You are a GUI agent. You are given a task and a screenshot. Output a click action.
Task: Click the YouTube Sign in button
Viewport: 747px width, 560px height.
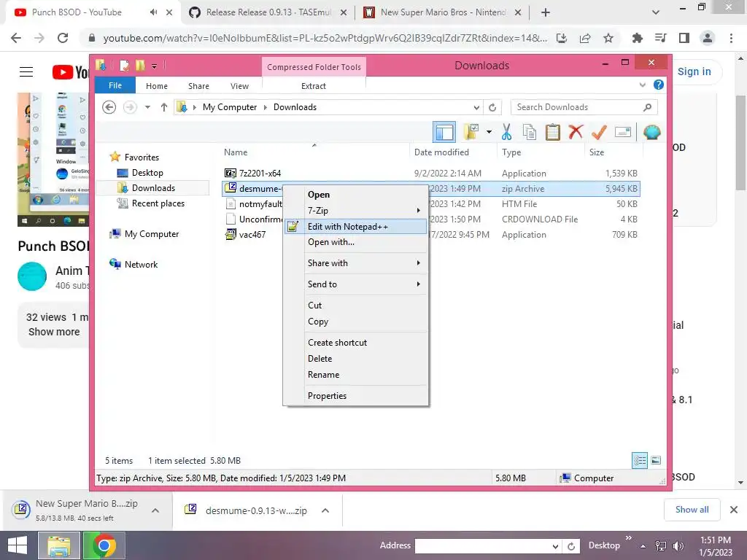click(x=694, y=71)
